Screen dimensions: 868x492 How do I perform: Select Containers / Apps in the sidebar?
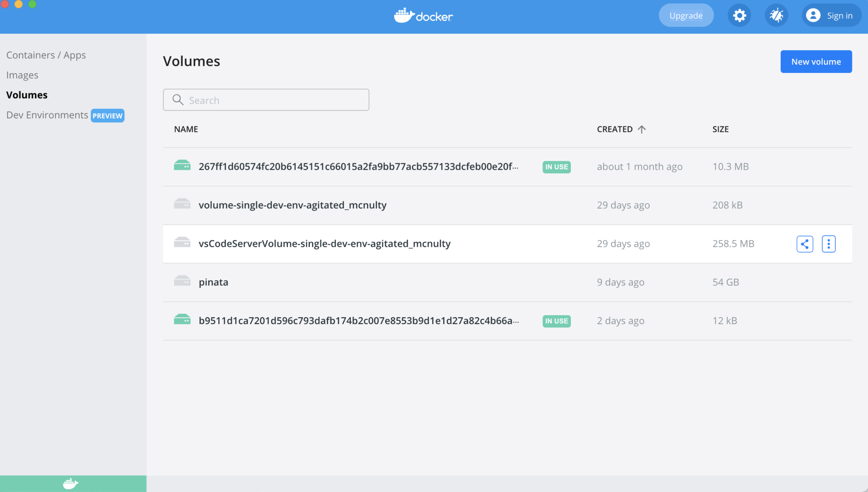tap(46, 55)
